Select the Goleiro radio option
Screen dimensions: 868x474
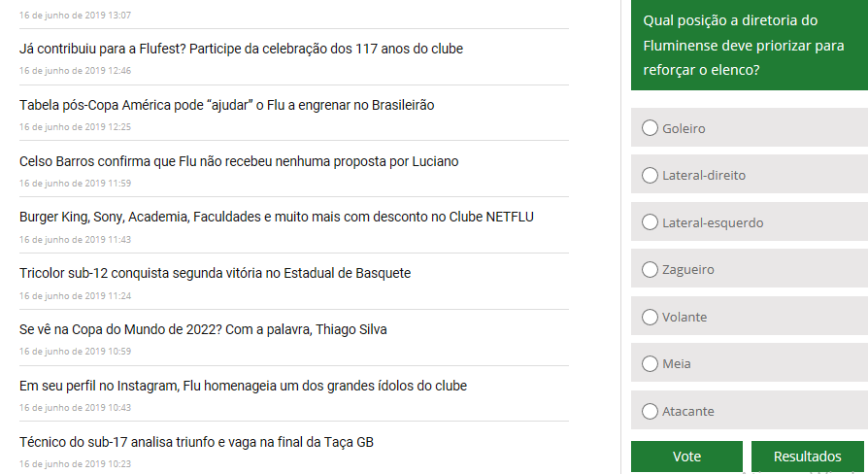click(x=650, y=128)
